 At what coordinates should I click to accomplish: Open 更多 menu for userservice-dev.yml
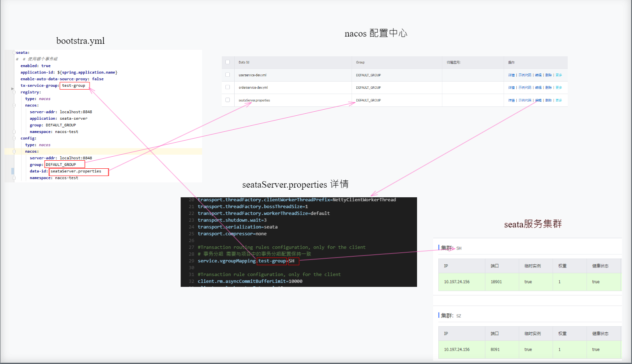[558, 75]
